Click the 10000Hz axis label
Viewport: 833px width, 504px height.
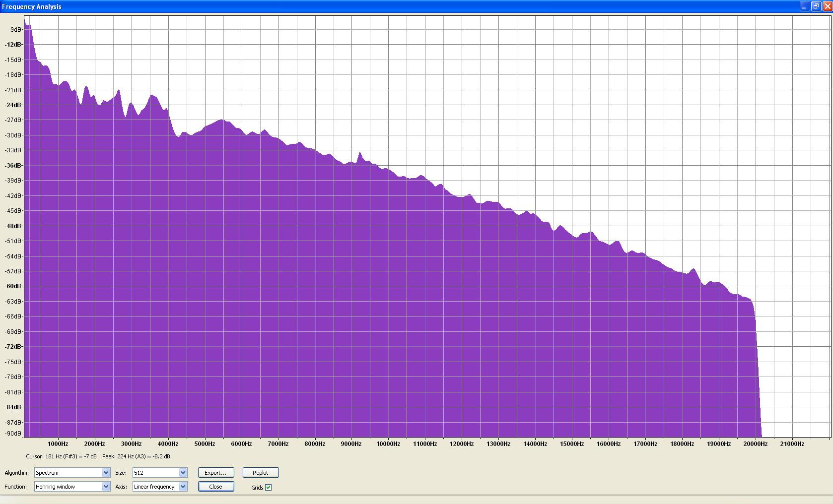(x=388, y=444)
